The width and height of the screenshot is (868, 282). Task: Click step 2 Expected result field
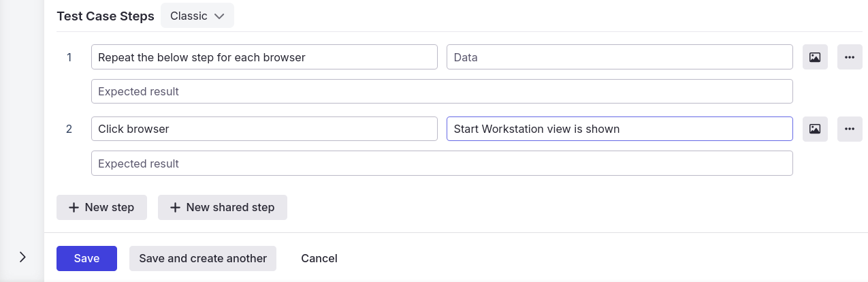click(x=442, y=163)
